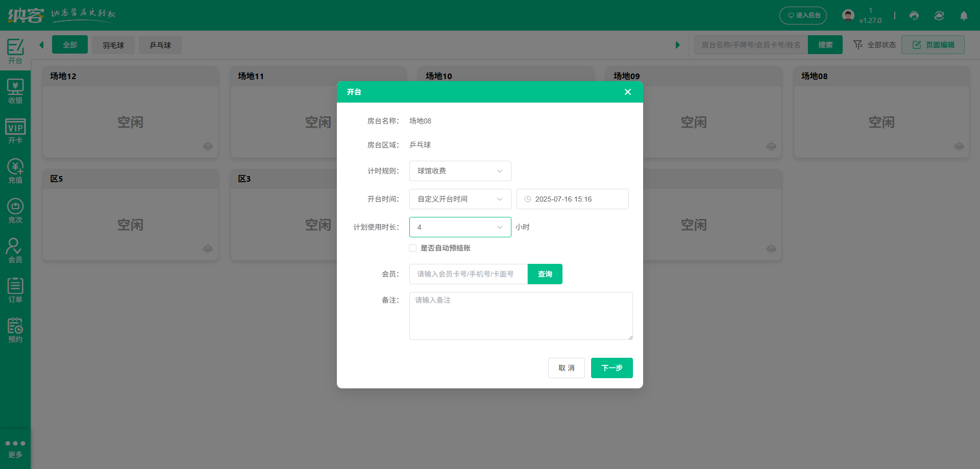Click the user avatar in top bar
Screen dimensions: 980x469
pos(848,15)
